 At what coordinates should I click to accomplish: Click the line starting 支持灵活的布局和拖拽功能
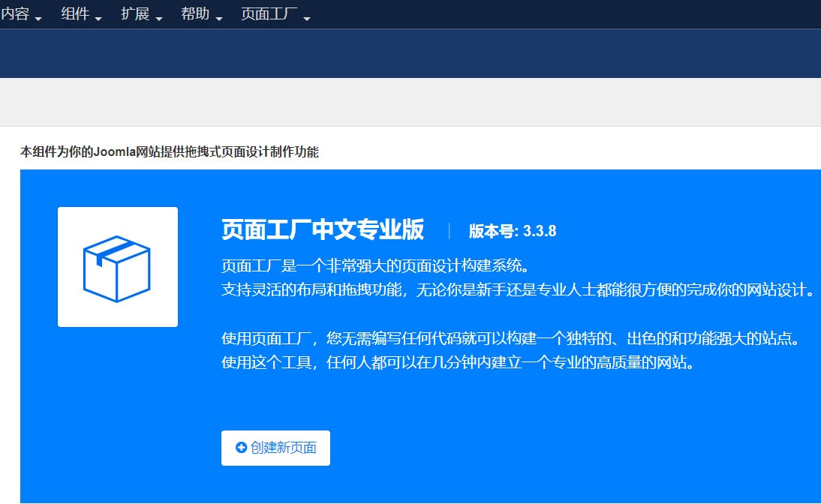[x=519, y=289]
